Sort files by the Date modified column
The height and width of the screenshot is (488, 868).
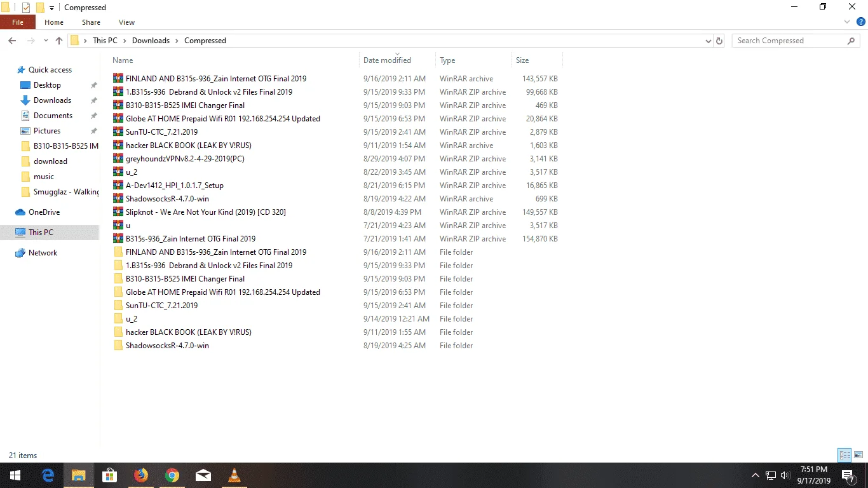click(387, 60)
